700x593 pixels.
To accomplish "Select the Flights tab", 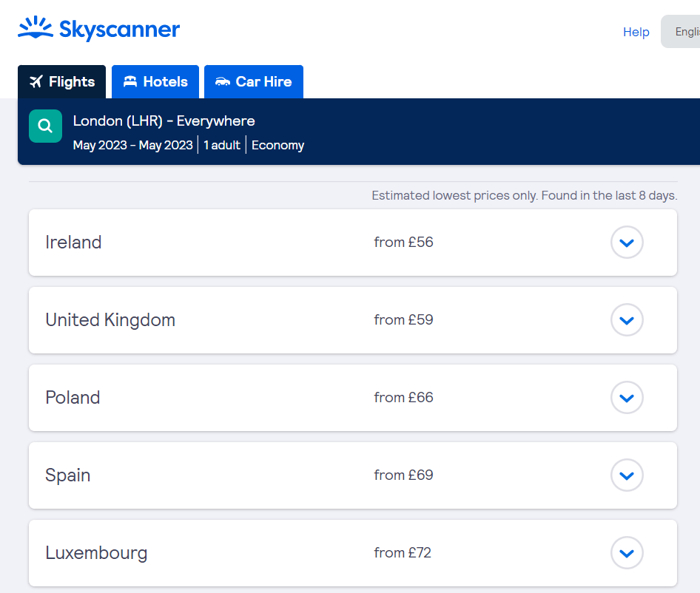I will (61, 81).
